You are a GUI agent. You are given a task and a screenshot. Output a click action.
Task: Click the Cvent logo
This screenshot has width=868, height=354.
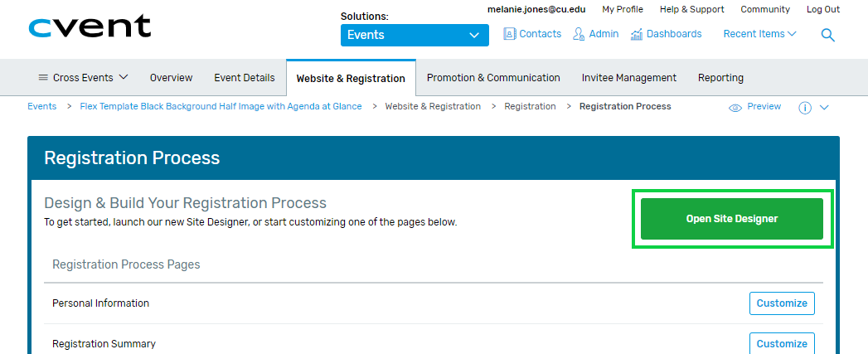click(90, 26)
